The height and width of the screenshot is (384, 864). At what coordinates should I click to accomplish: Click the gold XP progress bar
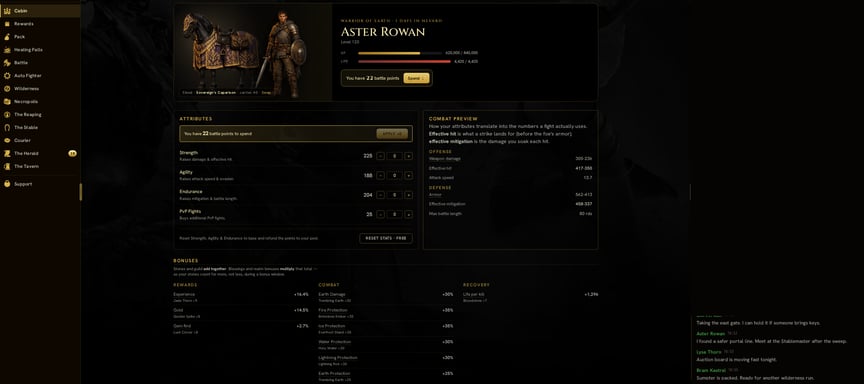point(399,53)
